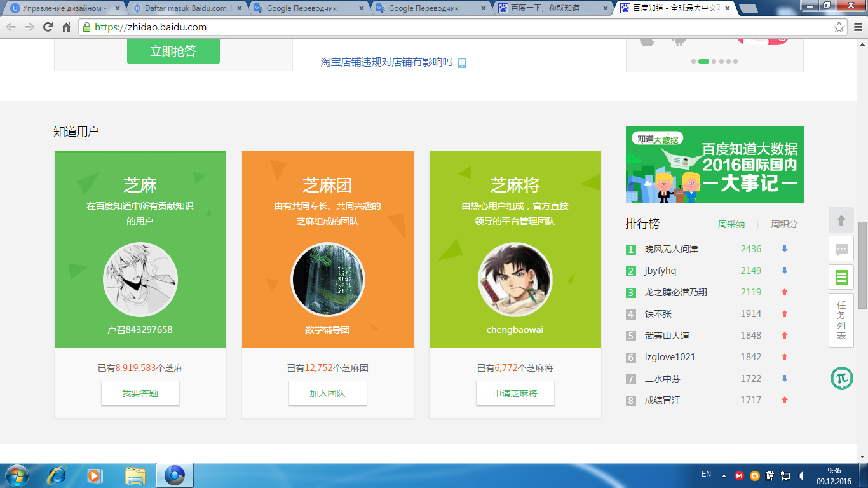The height and width of the screenshot is (488, 868).
Task: Click the 加入团队 button
Action: (x=328, y=393)
